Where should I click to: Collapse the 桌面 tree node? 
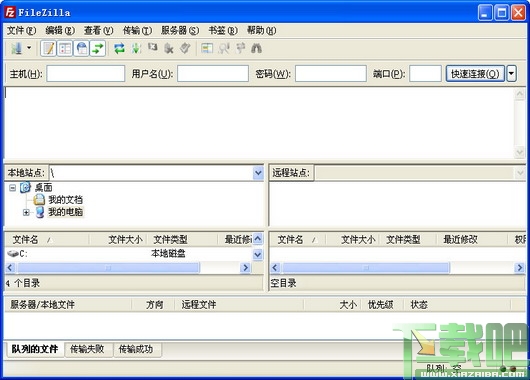pos(13,188)
